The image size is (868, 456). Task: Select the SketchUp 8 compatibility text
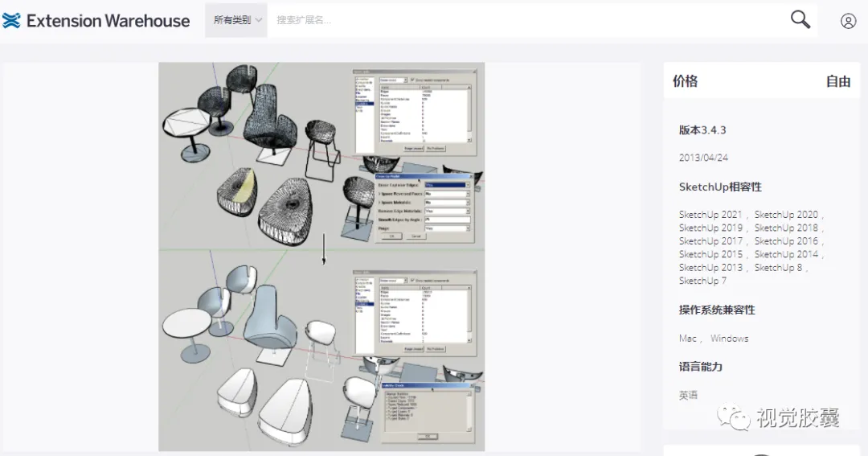point(778,268)
